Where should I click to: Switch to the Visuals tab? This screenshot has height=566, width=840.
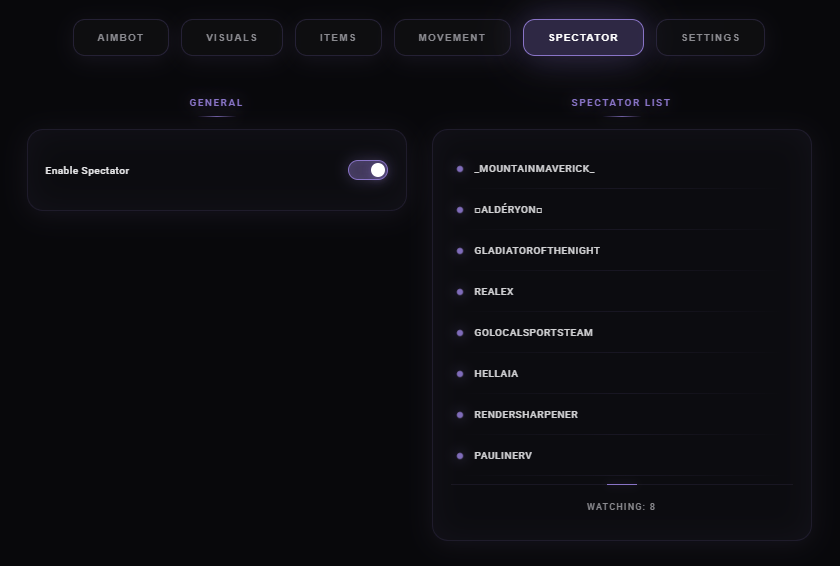[232, 38]
